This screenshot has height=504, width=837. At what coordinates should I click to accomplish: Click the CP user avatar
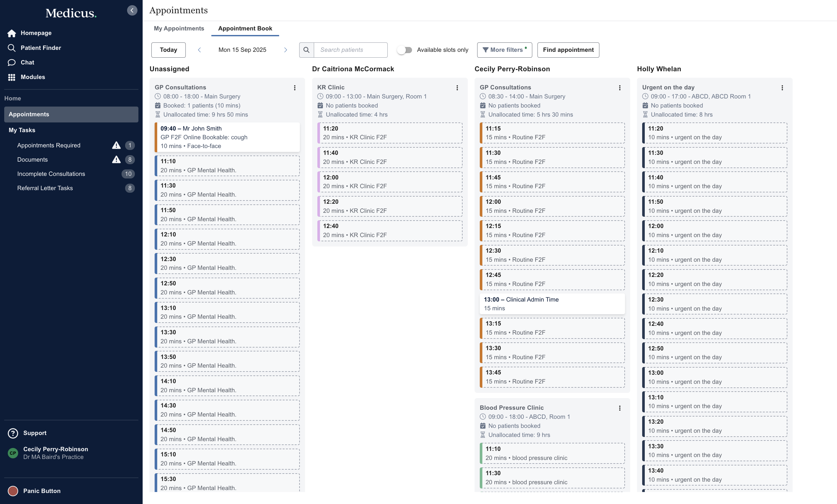[x=13, y=453]
